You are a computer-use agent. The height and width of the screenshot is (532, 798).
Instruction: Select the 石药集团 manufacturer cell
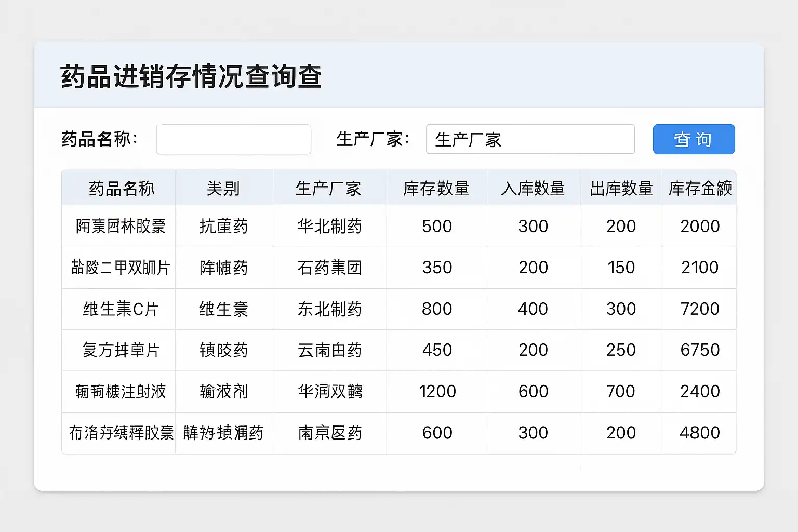[329, 268]
